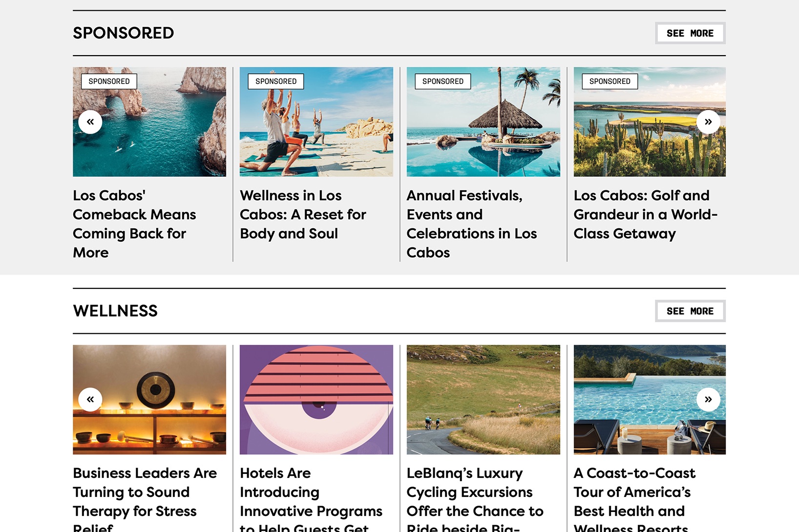Screen dimensions: 799x532
Task: Open 'Wellness in Los Cabos' article headline
Action: pos(303,215)
